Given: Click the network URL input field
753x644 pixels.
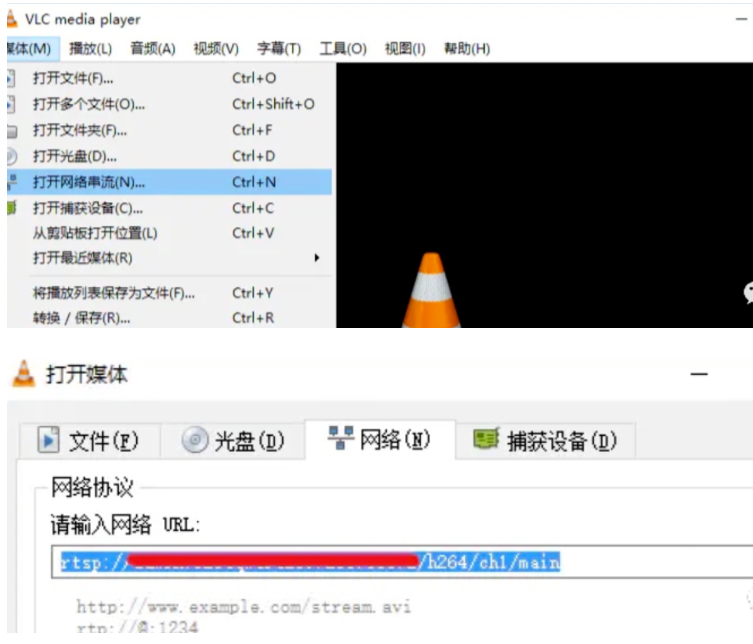Looking at the screenshot, I should pyautogui.click(x=400, y=562).
